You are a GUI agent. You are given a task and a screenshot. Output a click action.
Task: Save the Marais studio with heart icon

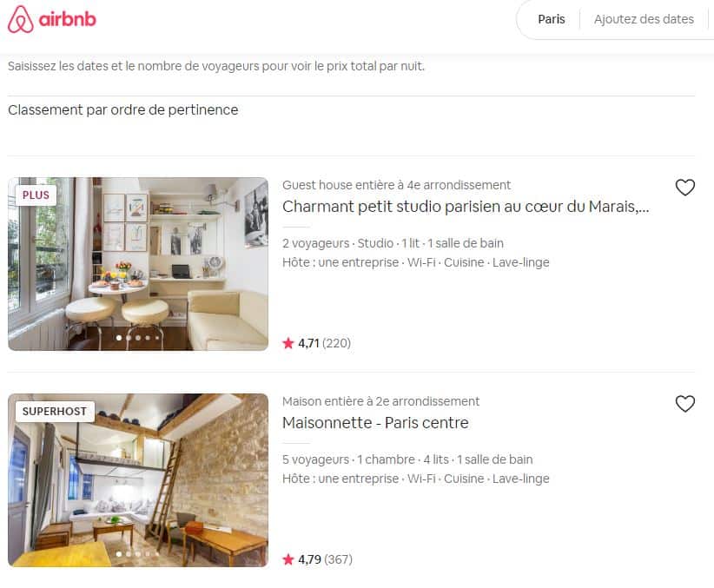coord(684,188)
